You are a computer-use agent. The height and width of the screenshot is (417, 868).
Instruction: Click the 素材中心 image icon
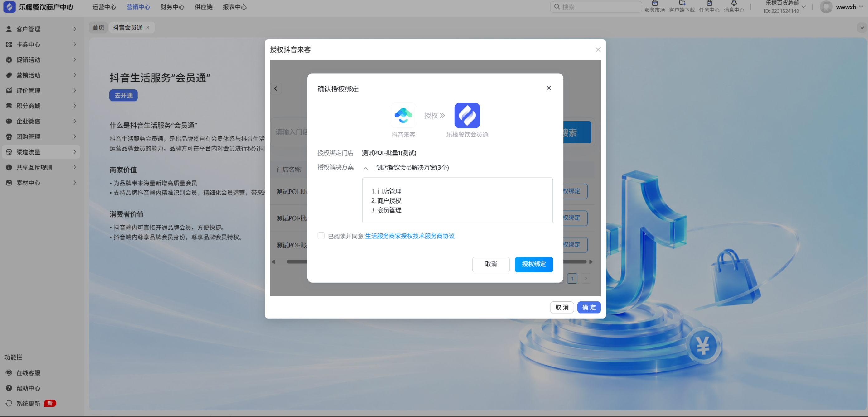pyautogui.click(x=9, y=183)
